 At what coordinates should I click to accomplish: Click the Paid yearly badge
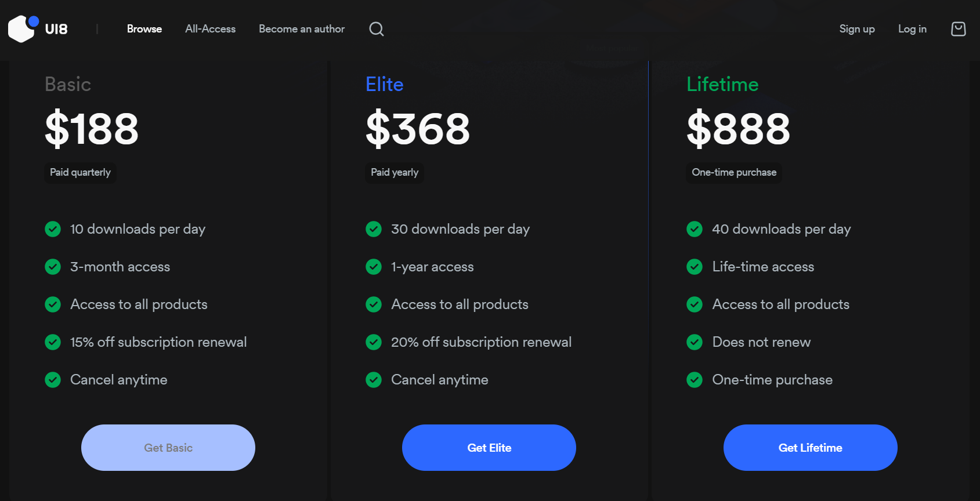395,172
